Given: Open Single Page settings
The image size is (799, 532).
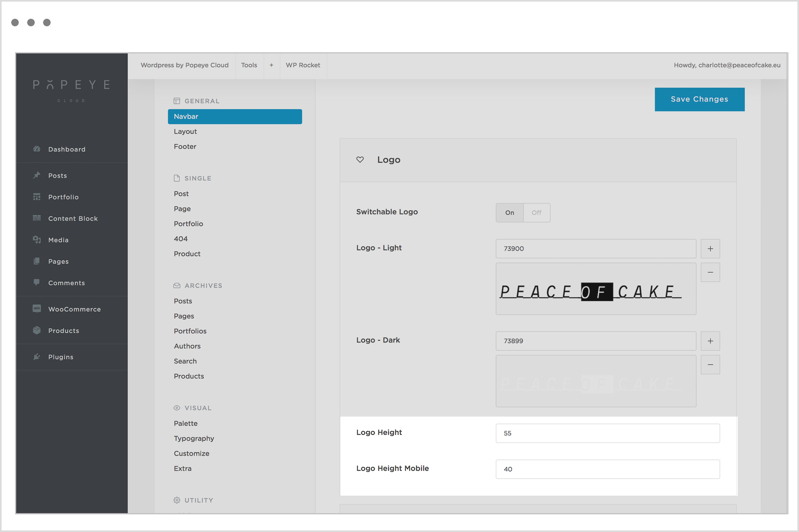Looking at the screenshot, I should pyautogui.click(x=182, y=209).
